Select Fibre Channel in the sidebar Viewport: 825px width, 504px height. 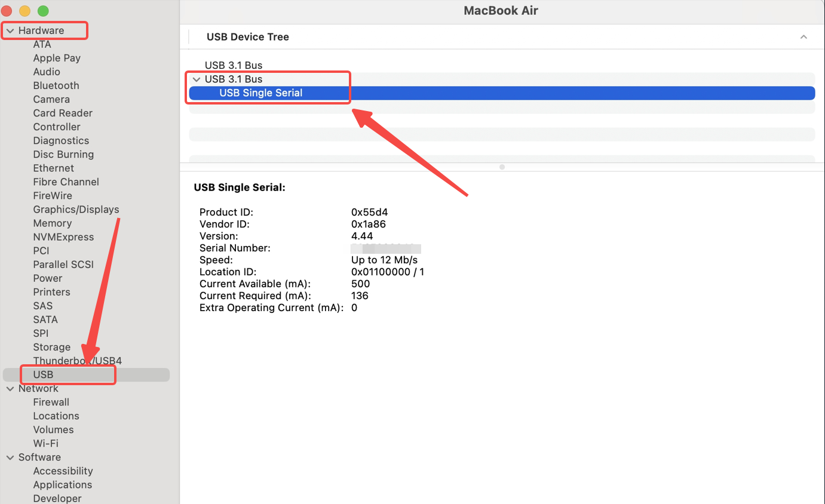[x=66, y=182]
